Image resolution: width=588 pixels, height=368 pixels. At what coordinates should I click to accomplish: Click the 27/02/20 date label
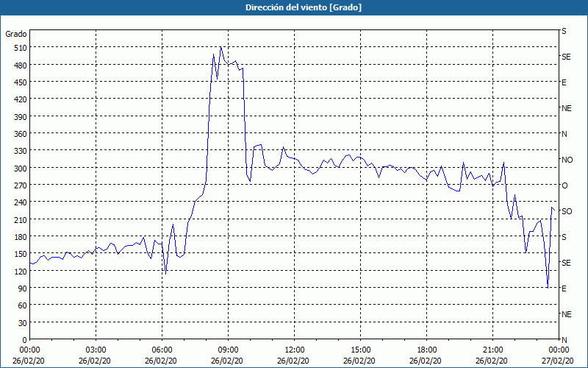(x=558, y=361)
